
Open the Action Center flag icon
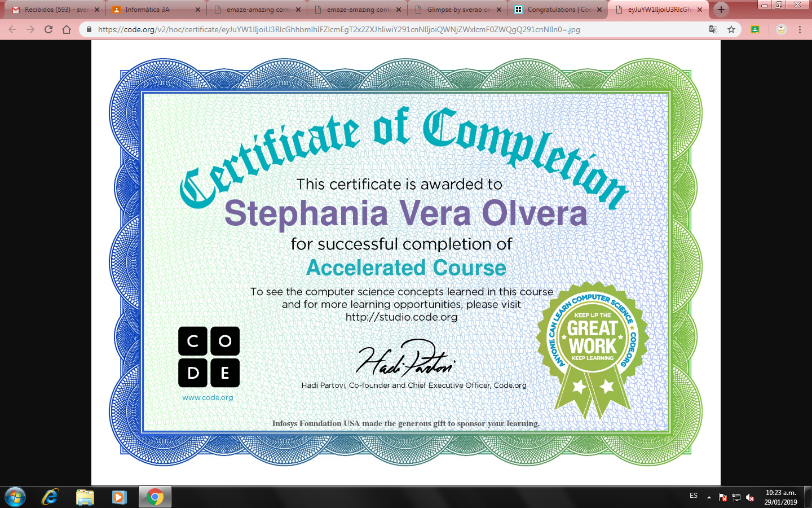[x=723, y=497]
